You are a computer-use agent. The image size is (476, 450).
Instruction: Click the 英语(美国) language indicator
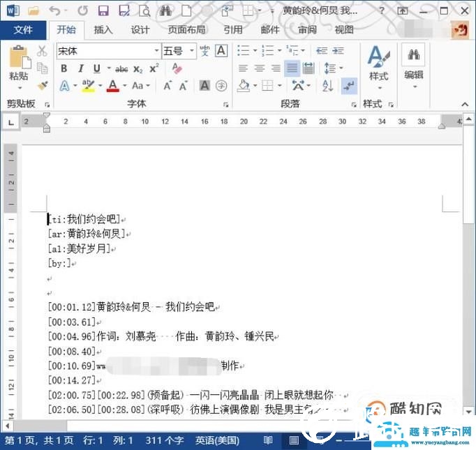coord(217,440)
